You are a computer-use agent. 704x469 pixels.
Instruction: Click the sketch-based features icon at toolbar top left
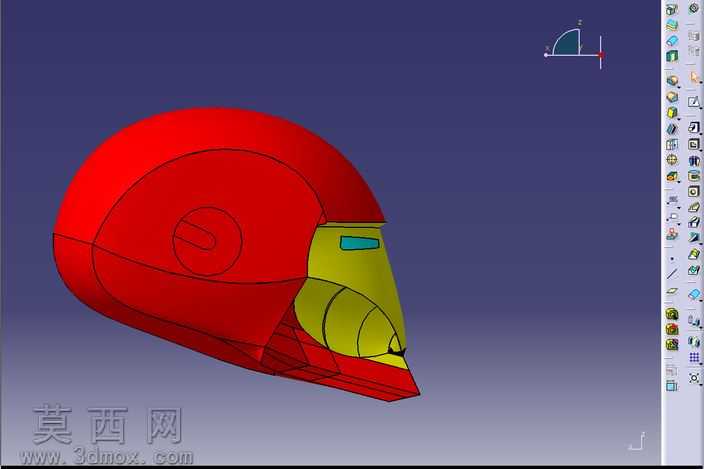click(672, 9)
